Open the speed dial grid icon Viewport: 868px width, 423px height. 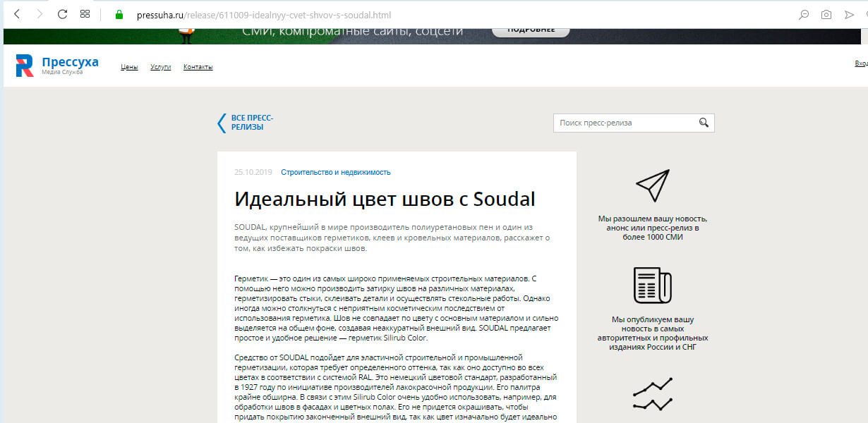pyautogui.click(x=85, y=14)
